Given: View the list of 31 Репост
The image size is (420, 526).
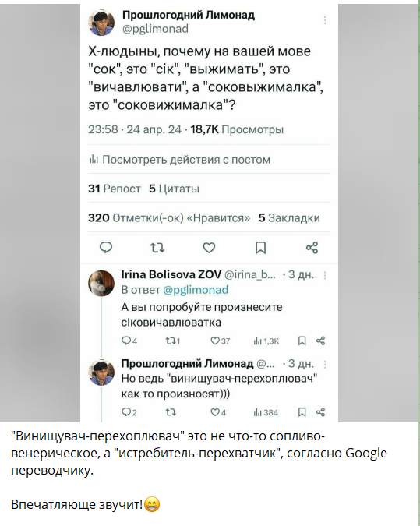Looking at the screenshot, I should coord(115,189).
